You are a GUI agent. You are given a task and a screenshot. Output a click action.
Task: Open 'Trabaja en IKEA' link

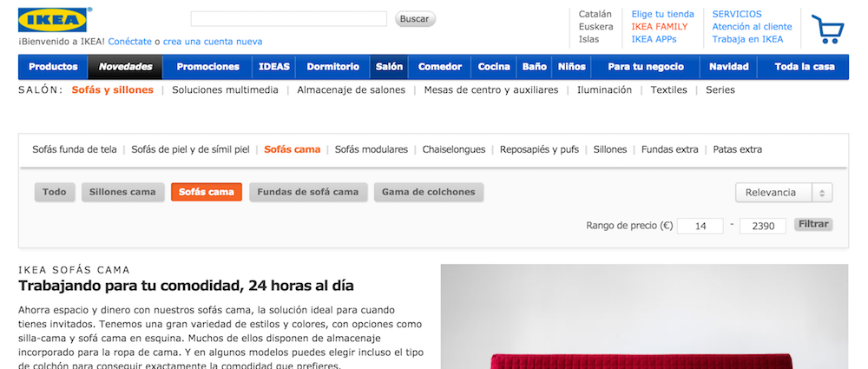coord(747,39)
